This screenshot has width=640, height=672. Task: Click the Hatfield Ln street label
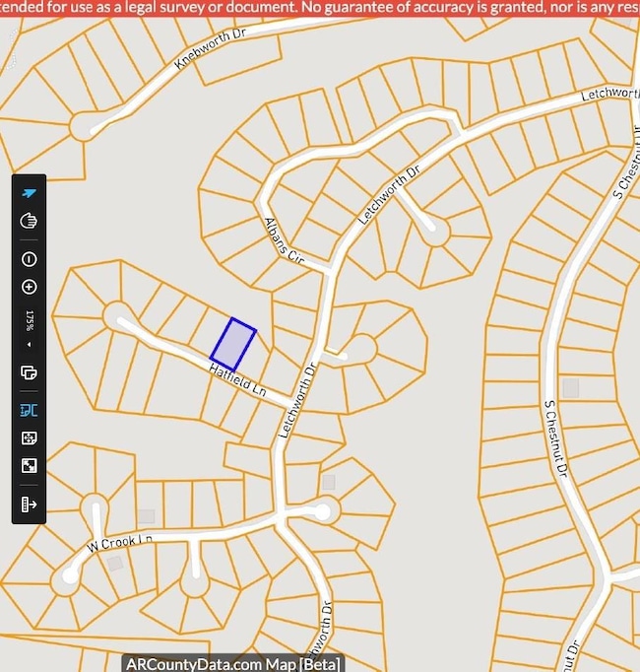(x=237, y=378)
